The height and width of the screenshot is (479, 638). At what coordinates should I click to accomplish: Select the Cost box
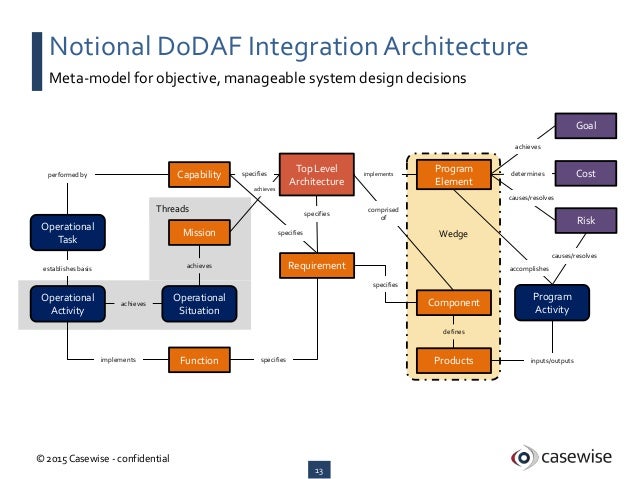click(586, 173)
